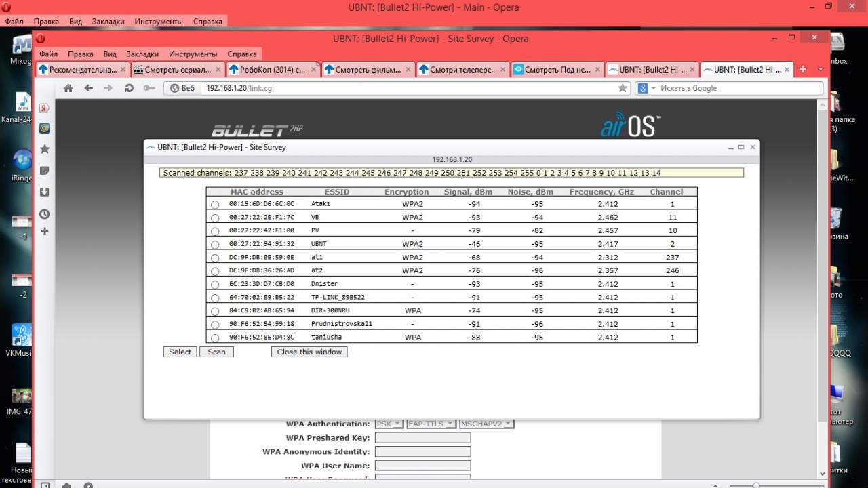Open the Mikogo desktop shortcut

[x=22, y=51]
